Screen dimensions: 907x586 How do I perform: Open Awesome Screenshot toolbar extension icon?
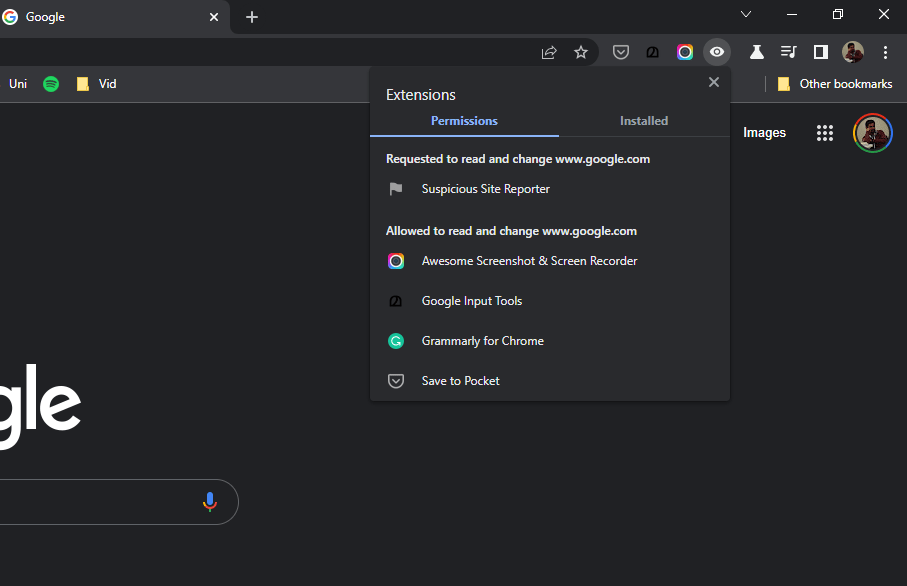685,53
